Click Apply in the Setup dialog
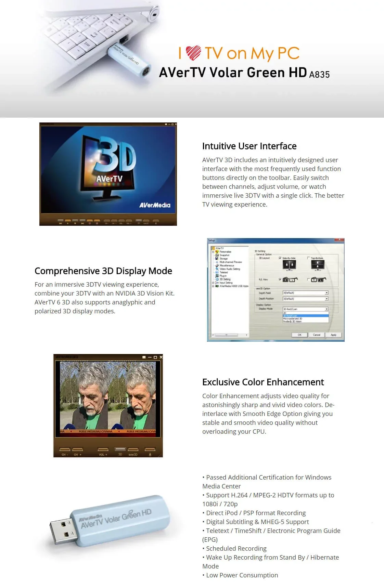 333,335
